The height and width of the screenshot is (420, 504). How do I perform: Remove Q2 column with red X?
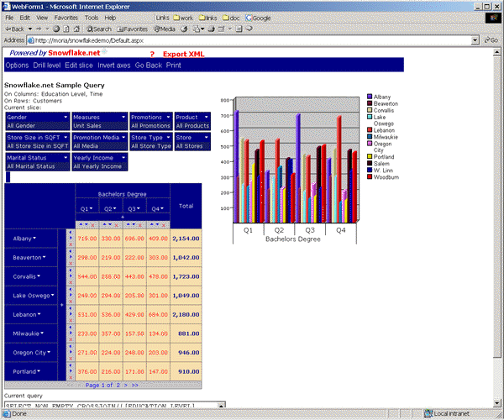pos(117,225)
